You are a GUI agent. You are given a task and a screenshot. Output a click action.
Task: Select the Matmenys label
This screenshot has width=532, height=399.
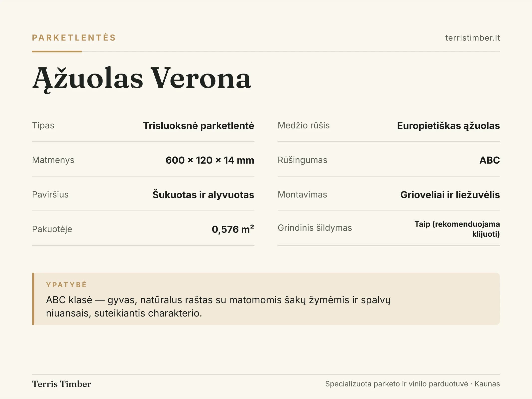pyautogui.click(x=53, y=160)
